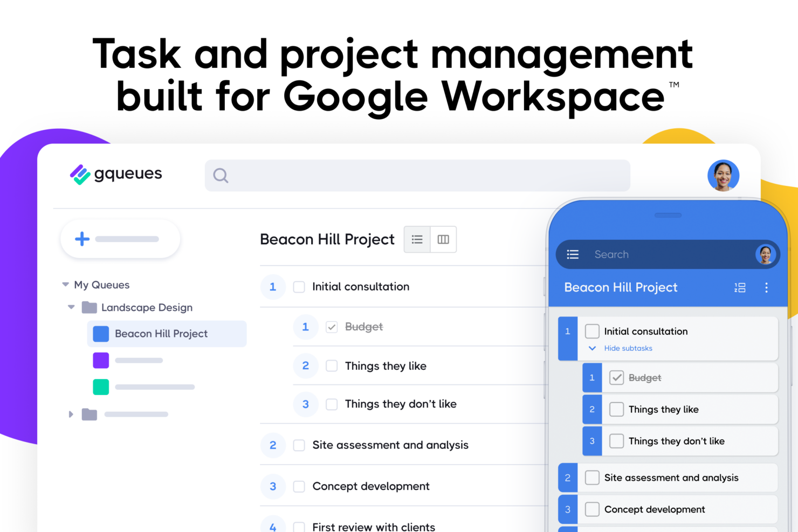Click Concept development text on mobile

pyautogui.click(x=655, y=509)
